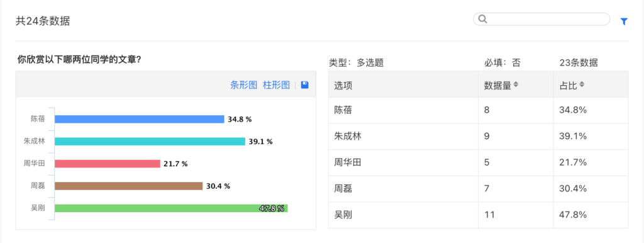Click the 47.8 % bar label

click(272, 208)
